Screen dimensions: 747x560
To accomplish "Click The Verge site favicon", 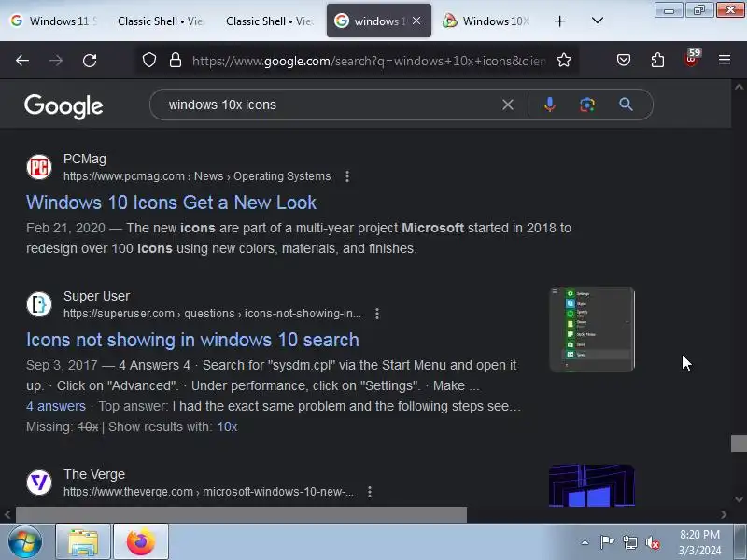I will pyautogui.click(x=38, y=483).
